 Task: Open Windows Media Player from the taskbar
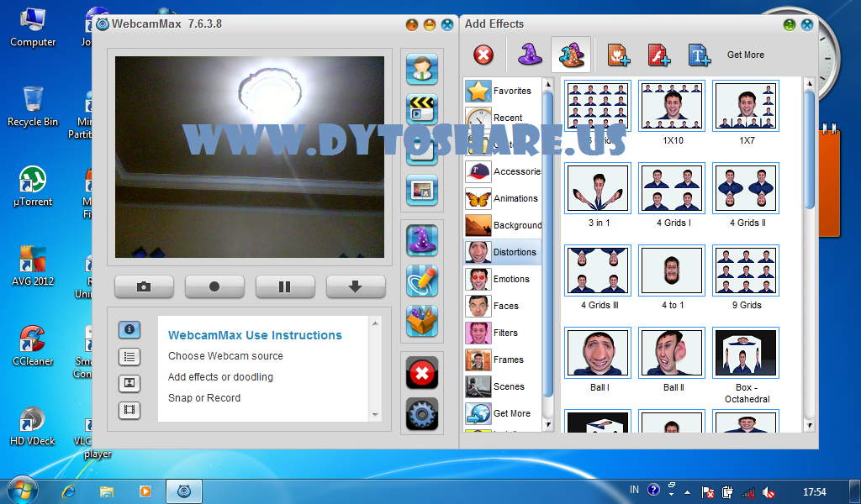[x=145, y=491]
